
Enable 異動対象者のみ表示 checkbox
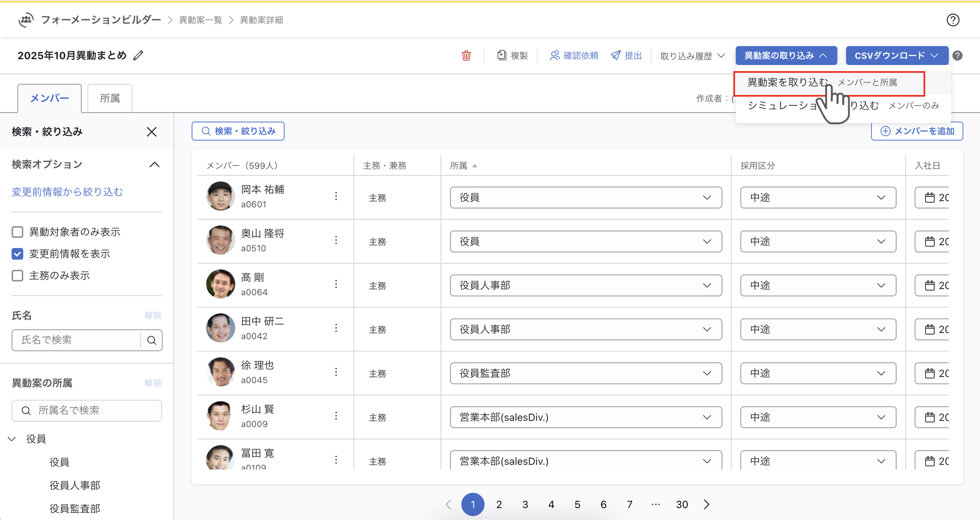click(17, 232)
